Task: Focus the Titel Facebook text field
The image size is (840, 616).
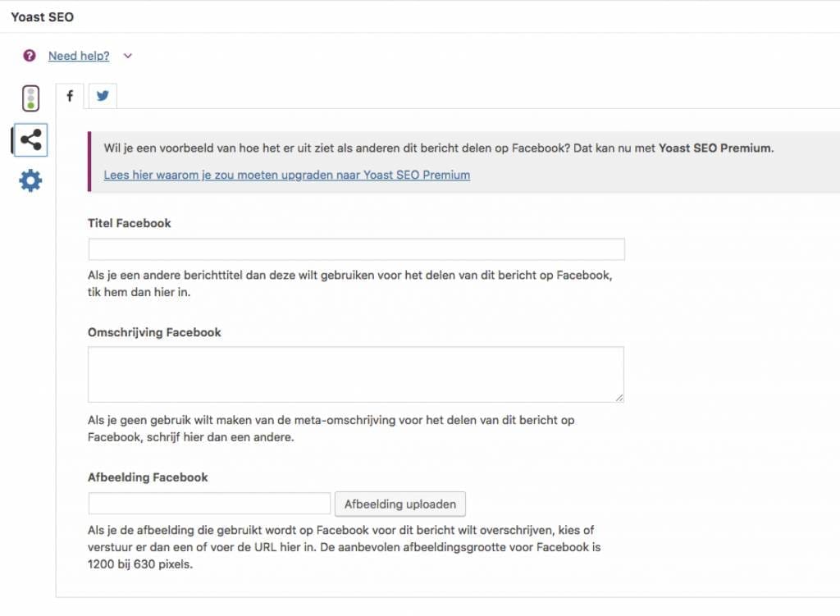Action: click(x=356, y=249)
